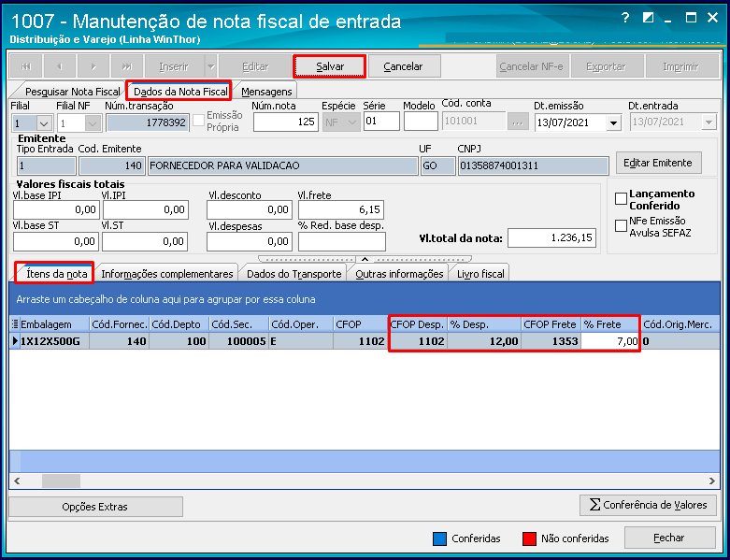730x560 pixels.
Task: Expand the Inserir button dropdown arrow
Action: coord(211,66)
